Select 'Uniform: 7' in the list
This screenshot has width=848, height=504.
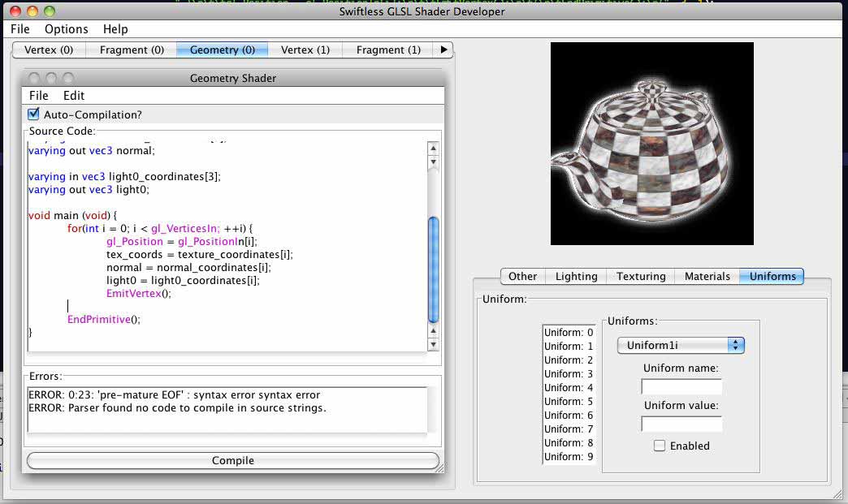pyautogui.click(x=569, y=429)
